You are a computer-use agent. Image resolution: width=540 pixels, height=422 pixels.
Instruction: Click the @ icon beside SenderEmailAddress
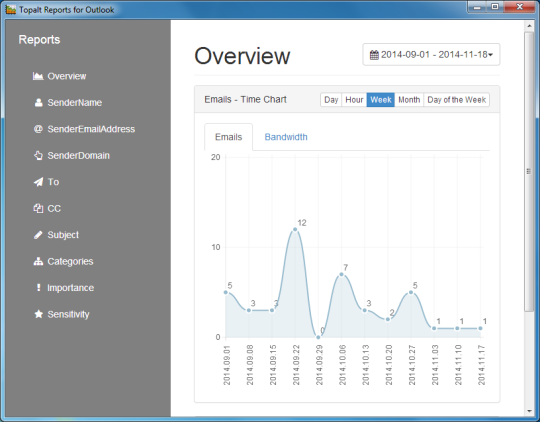[x=38, y=129]
